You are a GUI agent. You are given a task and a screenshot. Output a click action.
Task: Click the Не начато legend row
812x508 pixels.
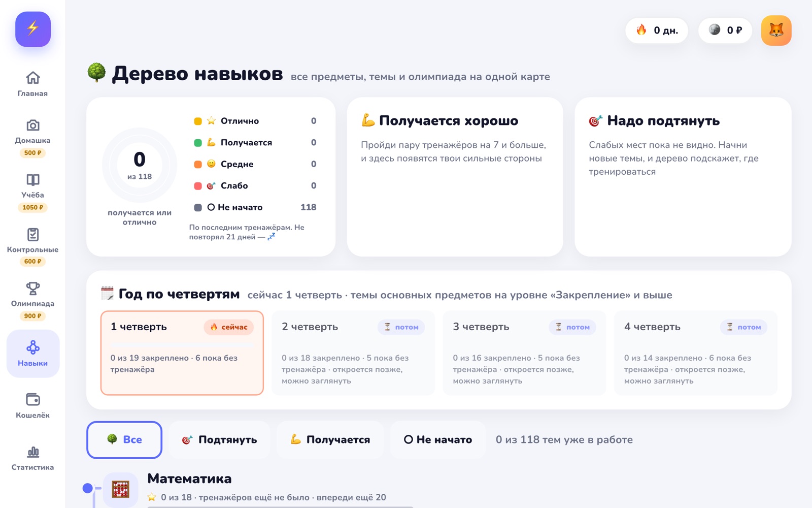tap(255, 207)
